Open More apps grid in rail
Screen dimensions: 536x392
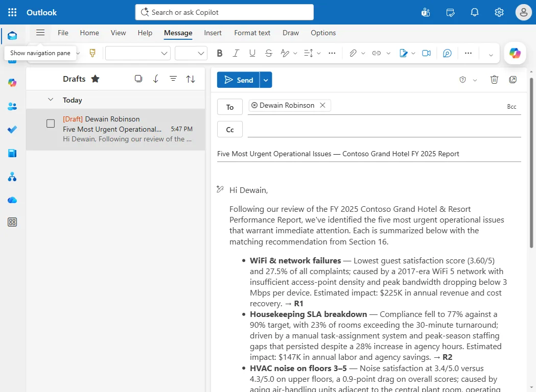12,223
